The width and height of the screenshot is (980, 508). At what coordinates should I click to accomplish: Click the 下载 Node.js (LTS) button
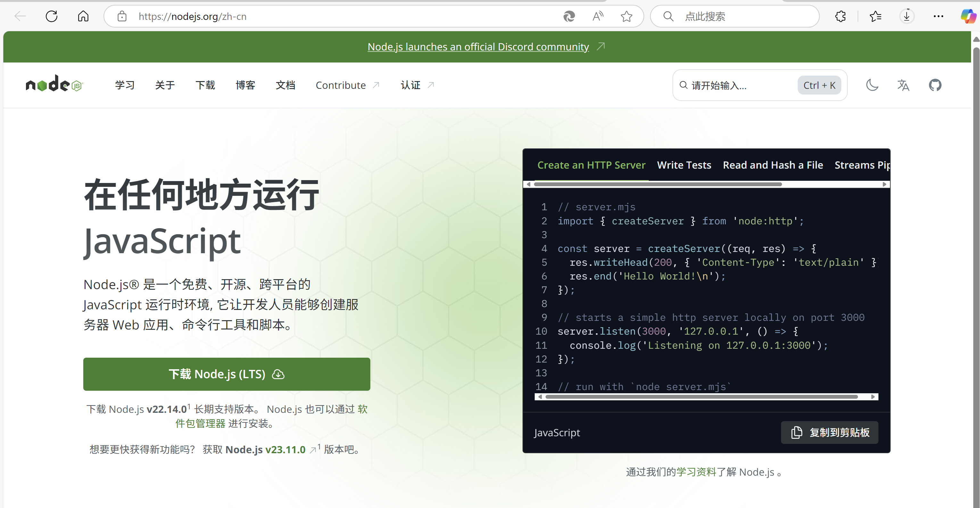point(227,374)
